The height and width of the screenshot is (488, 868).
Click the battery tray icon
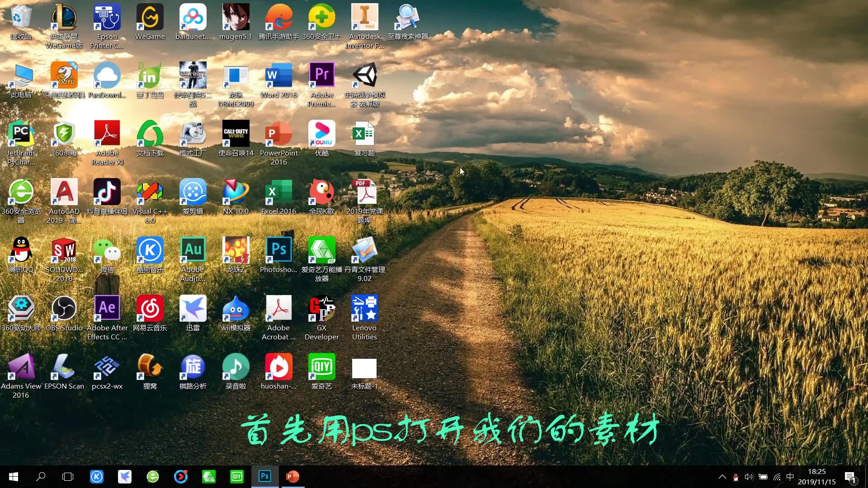pos(763,477)
